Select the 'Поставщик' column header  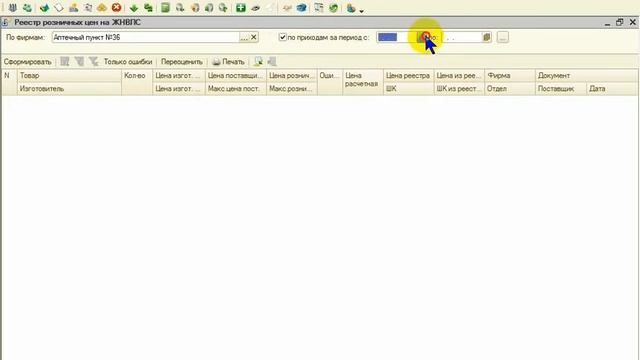click(561, 89)
